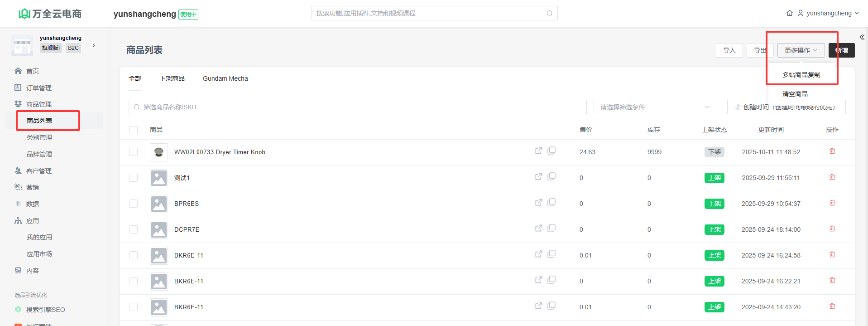Delete the 测试1 product via trash icon
Viewport: 868px width, 326px height.
pos(832,177)
